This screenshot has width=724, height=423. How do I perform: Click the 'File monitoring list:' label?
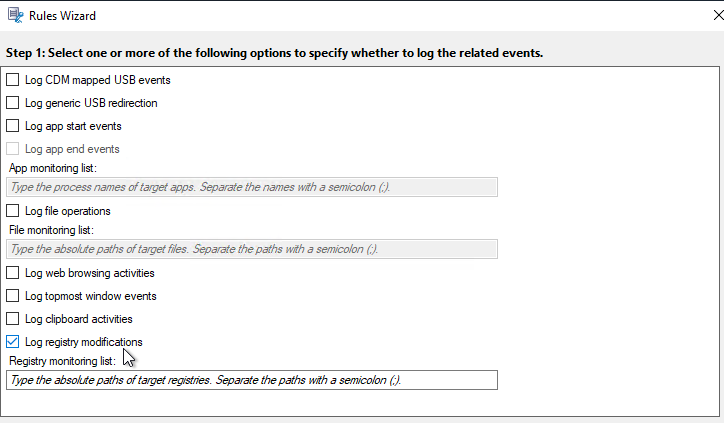[51, 230]
